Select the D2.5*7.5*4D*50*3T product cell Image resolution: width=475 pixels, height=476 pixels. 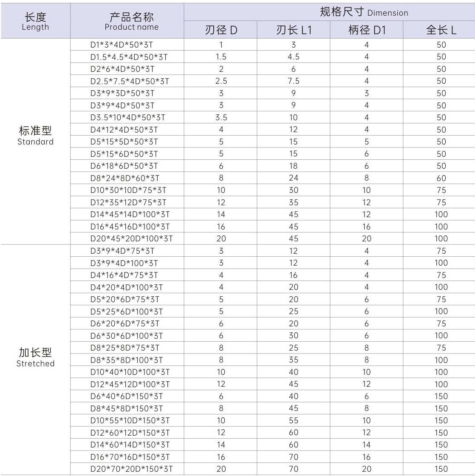[x=130, y=81]
